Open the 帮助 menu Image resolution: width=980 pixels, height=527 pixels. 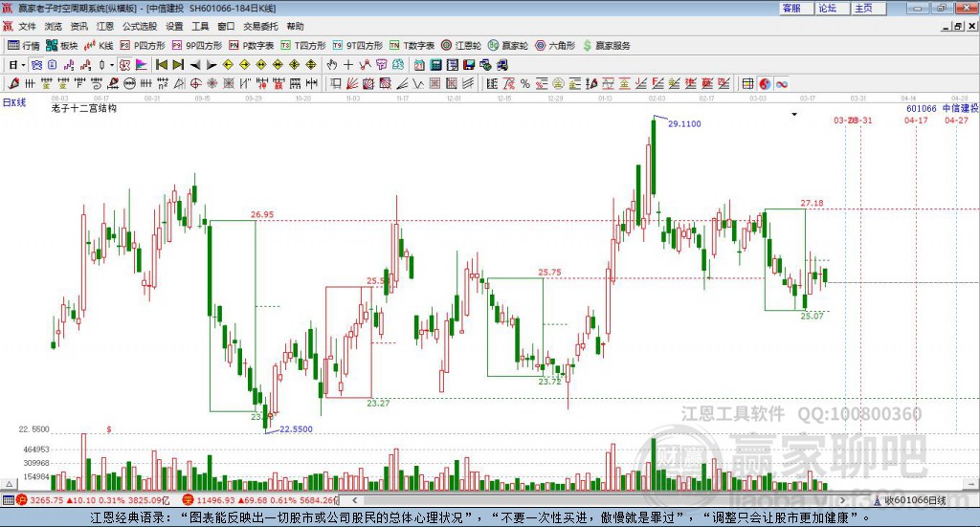click(x=295, y=26)
